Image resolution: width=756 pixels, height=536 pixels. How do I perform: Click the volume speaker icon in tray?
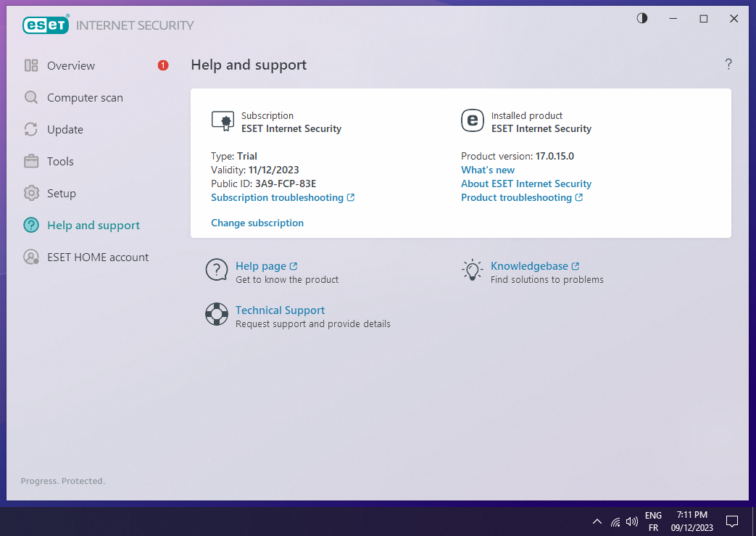(x=631, y=521)
